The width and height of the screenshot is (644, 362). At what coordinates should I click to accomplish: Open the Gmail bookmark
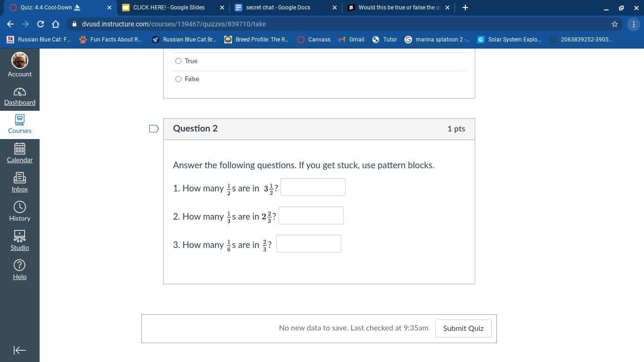(x=351, y=40)
